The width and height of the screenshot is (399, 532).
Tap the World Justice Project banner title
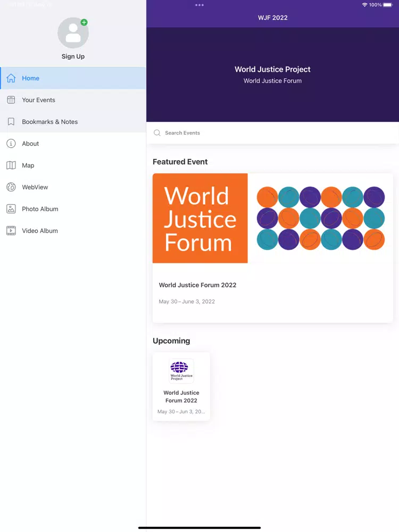(x=272, y=69)
